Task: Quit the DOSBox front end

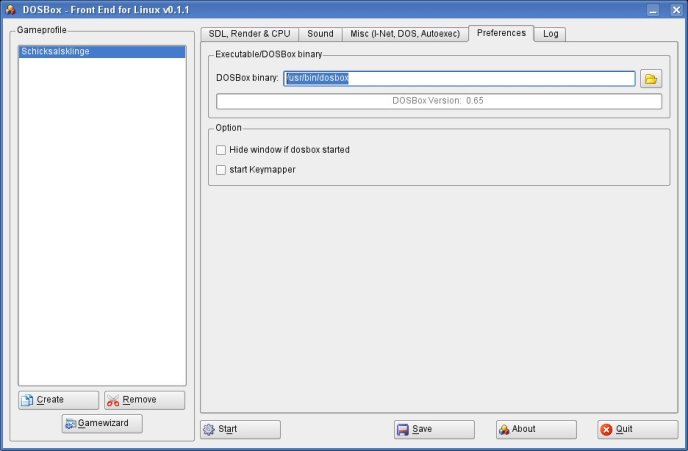Action: point(638,429)
